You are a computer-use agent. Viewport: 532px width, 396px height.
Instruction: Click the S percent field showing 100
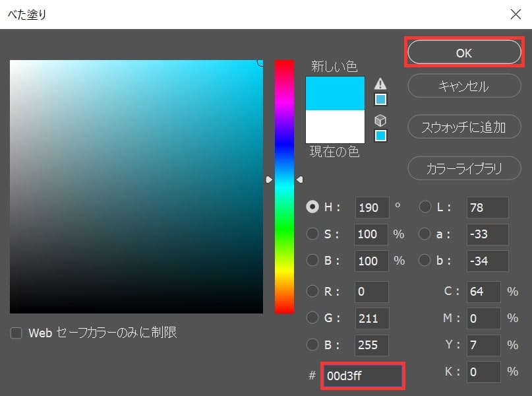(x=371, y=234)
